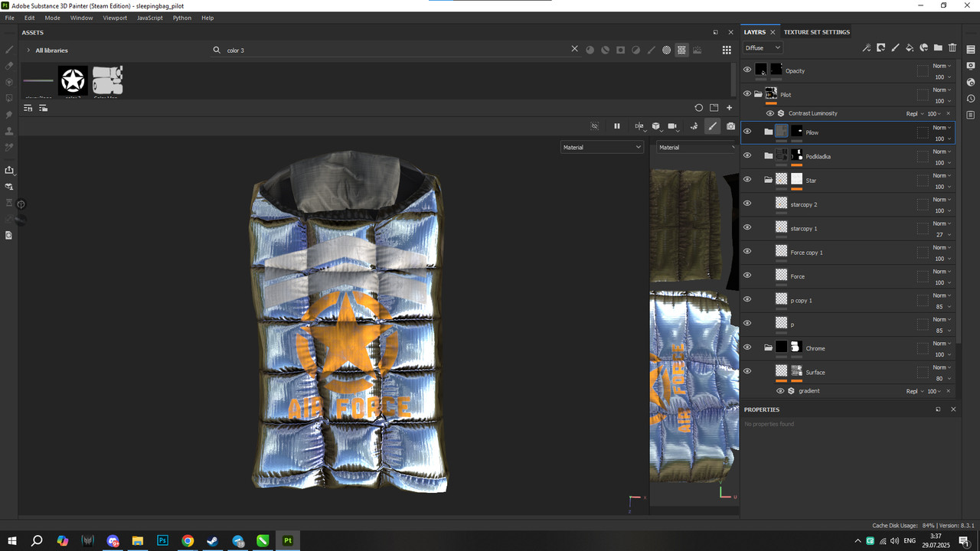Select the Eraser tool in left toolbar
The image size is (980, 551).
9,66
